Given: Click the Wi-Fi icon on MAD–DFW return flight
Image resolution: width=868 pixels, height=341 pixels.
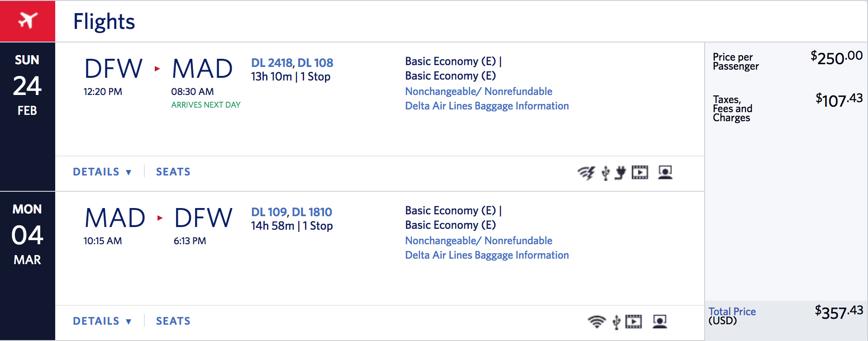Looking at the screenshot, I should [x=596, y=322].
